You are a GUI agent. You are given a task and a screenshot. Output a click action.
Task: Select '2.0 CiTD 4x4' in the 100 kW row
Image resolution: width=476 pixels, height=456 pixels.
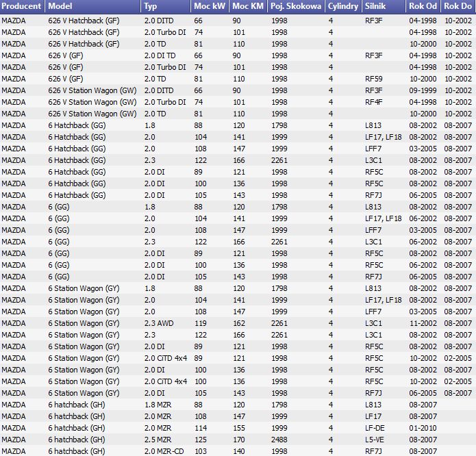coord(166,381)
